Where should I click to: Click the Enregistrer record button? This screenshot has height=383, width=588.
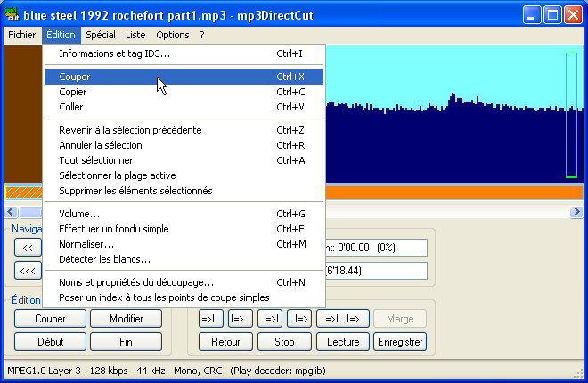coord(399,341)
